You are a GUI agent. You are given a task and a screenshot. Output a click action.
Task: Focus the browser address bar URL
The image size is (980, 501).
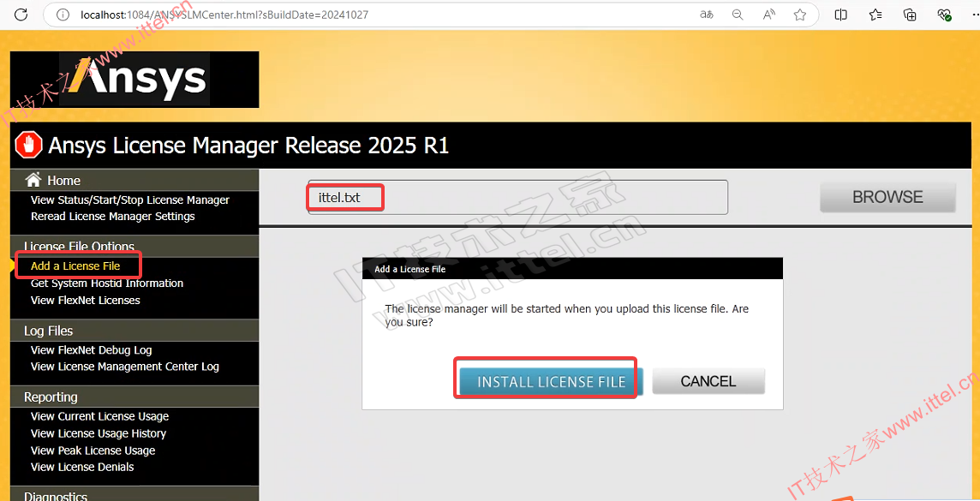[224, 15]
